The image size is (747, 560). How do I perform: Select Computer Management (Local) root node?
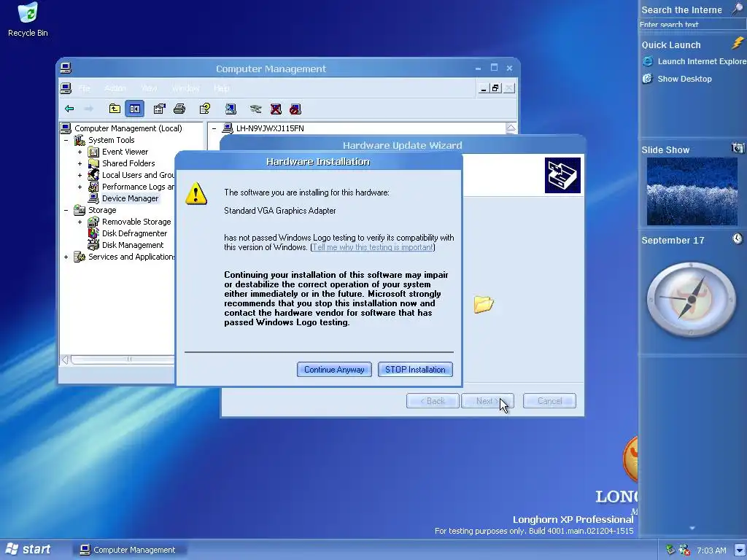128,128
